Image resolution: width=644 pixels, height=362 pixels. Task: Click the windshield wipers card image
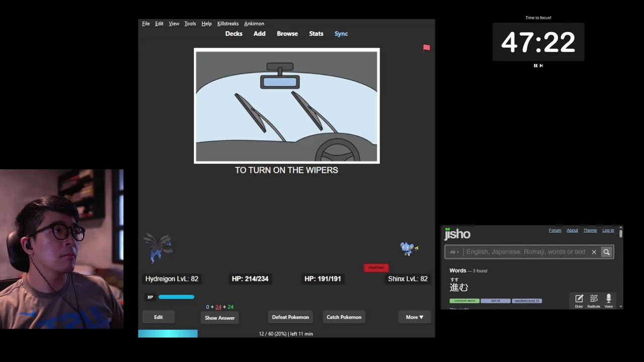[287, 106]
